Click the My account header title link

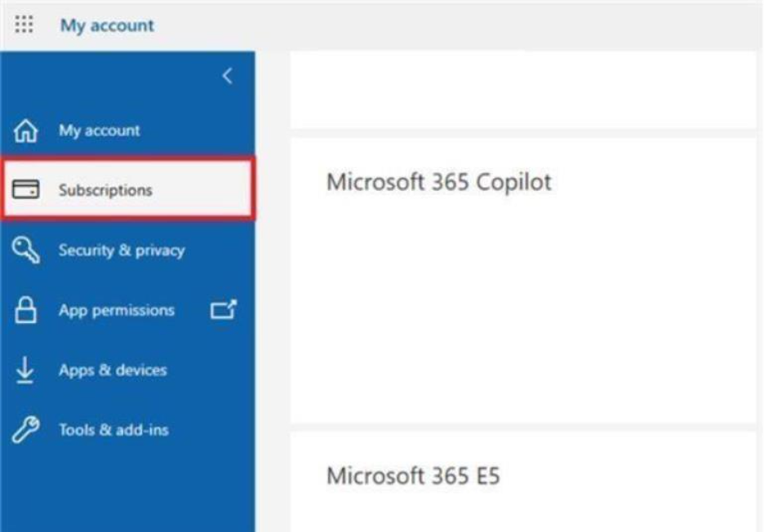(x=107, y=24)
